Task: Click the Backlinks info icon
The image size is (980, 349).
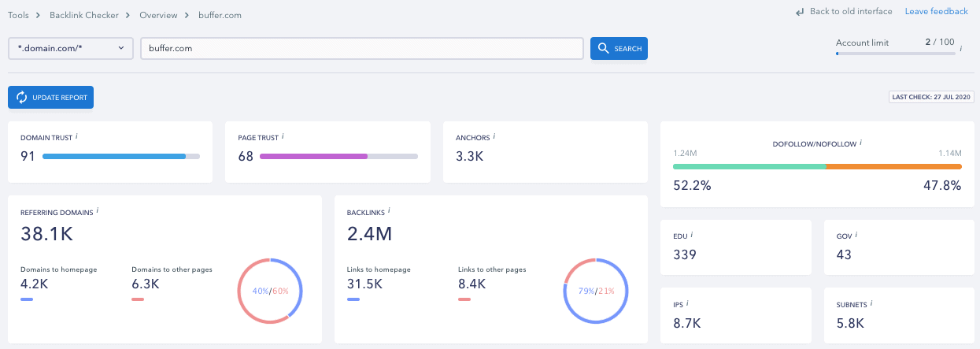Action: click(389, 211)
